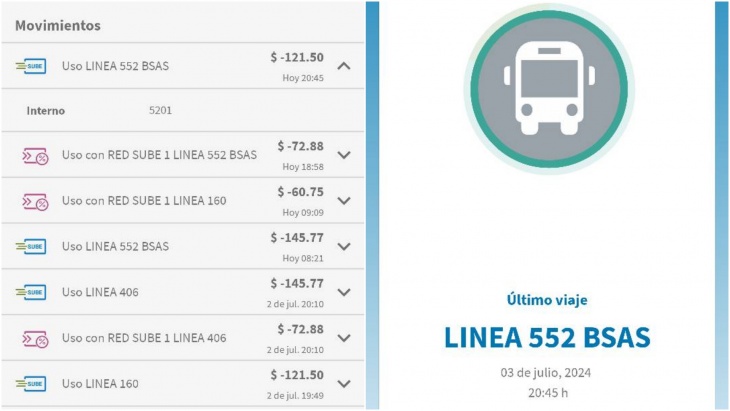
Task: Click pink discount icon for RED SUBE LINEA 552
Action: pyautogui.click(x=35, y=156)
